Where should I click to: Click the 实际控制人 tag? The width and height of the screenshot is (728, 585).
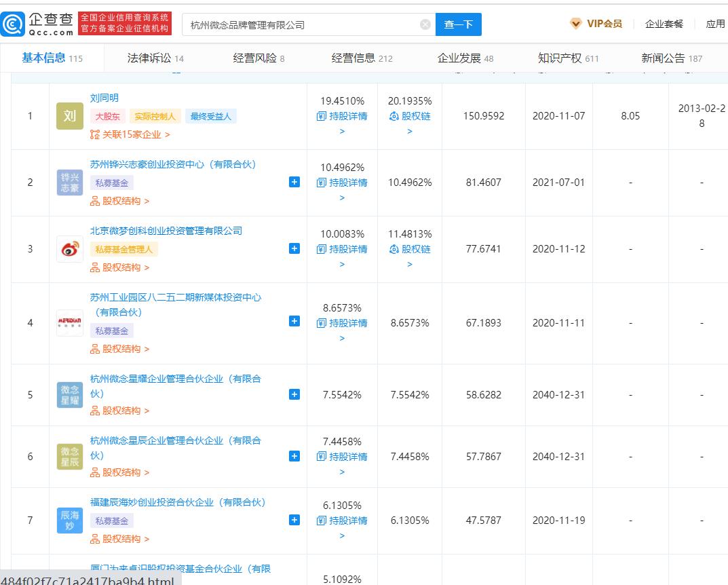tap(155, 117)
